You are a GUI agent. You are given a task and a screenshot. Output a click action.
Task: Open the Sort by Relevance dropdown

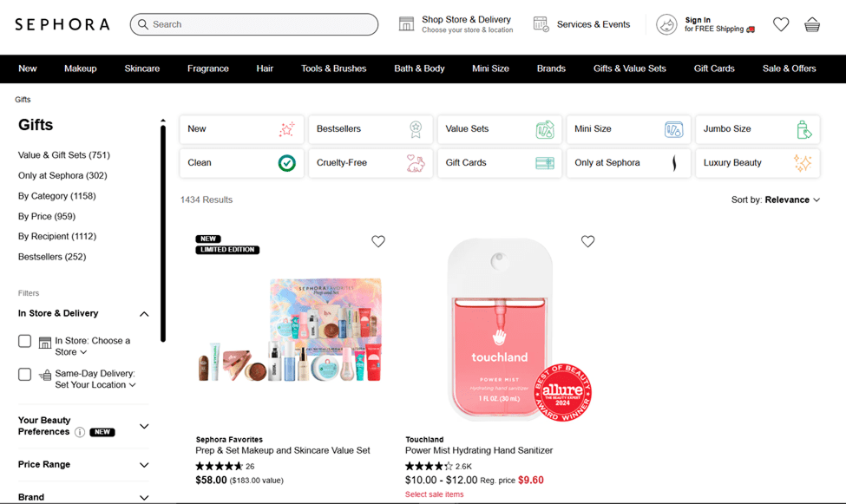click(776, 200)
